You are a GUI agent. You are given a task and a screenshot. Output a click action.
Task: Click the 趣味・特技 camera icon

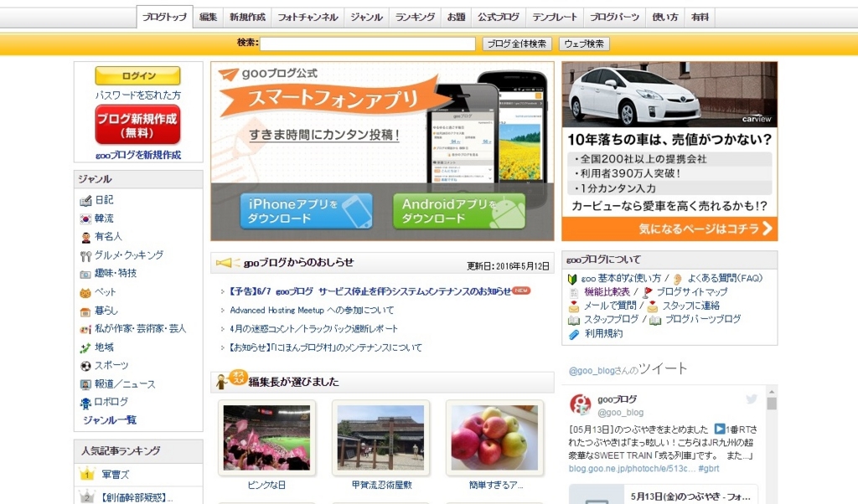[85, 274]
